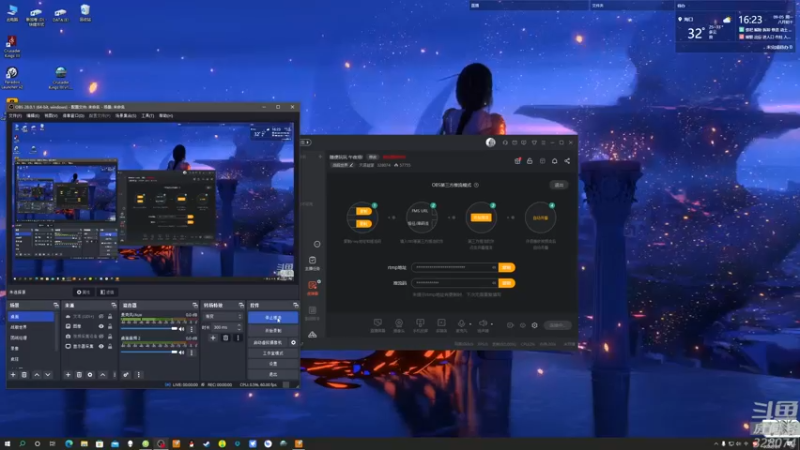Image resolution: width=800 pixels, height=450 pixels.
Task: Adjust Desktop Audio 2 volume slider
Action: point(149,352)
